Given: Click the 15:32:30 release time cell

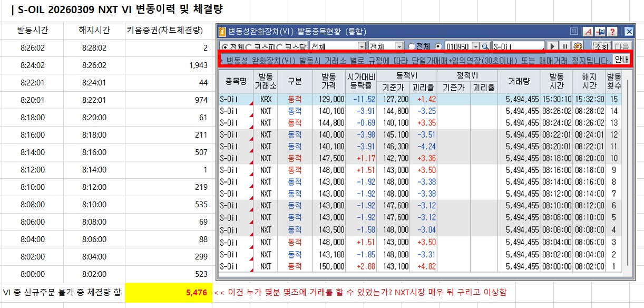Looking at the screenshot, I should (x=590, y=99).
